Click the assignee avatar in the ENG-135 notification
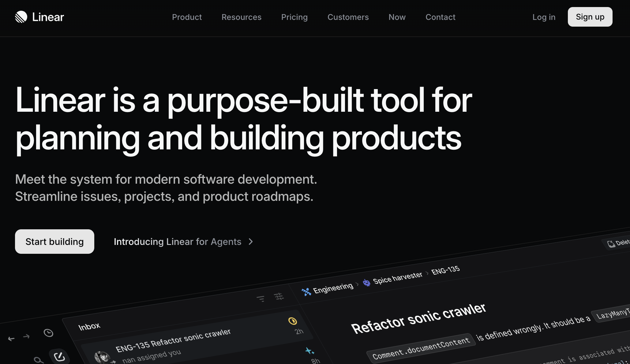Viewport: 630px width, 364px height. tap(102, 357)
